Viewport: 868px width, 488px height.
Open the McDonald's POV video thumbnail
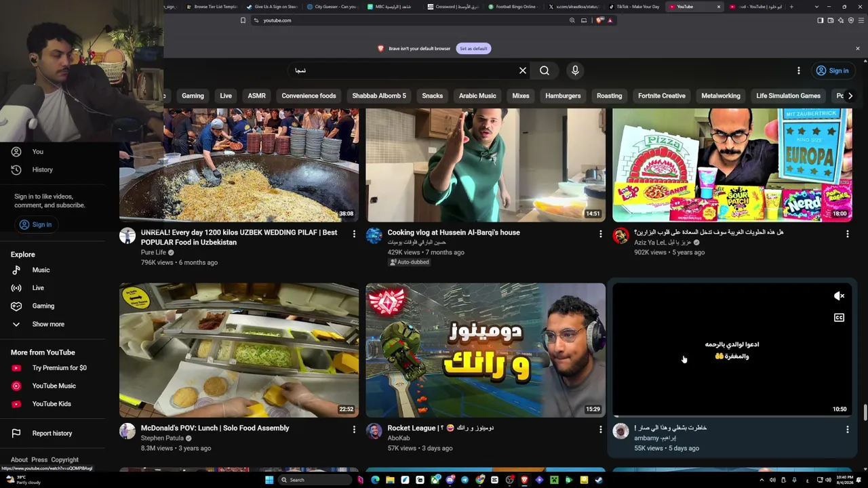click(x=239, y=350)
